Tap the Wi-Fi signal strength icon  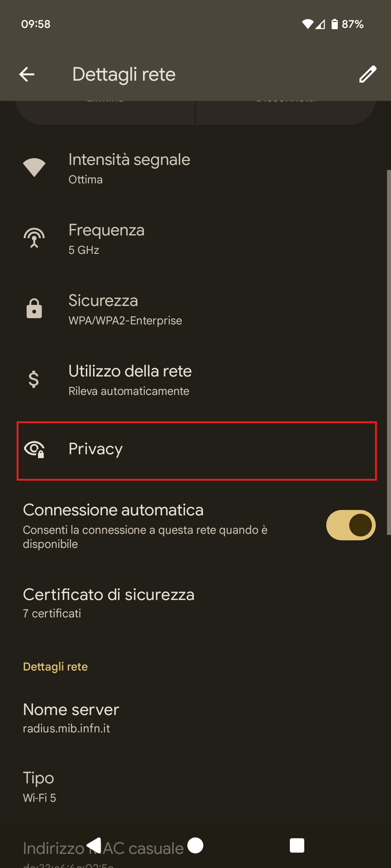coord(34,168)
